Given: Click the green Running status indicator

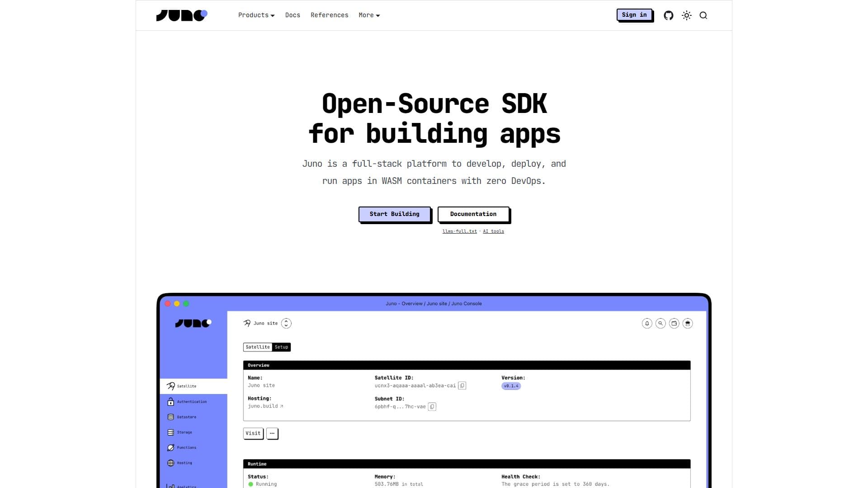Looking at the screenshot, I should (251, 484).
